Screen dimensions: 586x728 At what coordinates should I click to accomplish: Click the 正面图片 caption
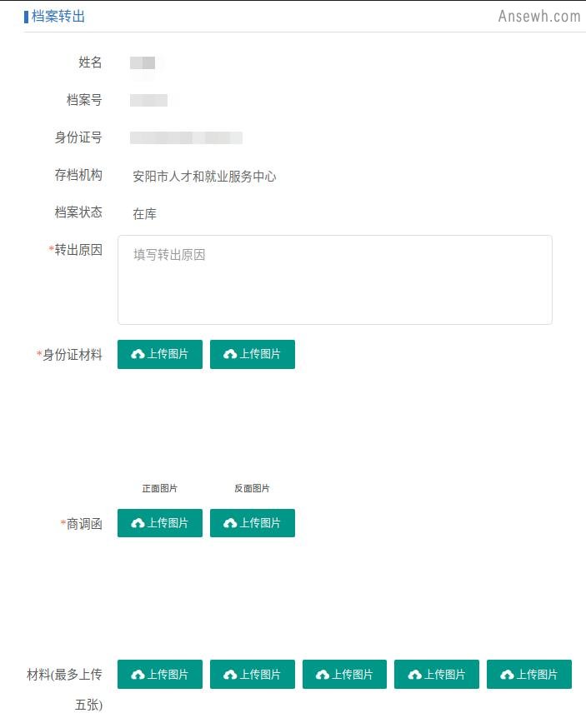[x=159, y=488]
